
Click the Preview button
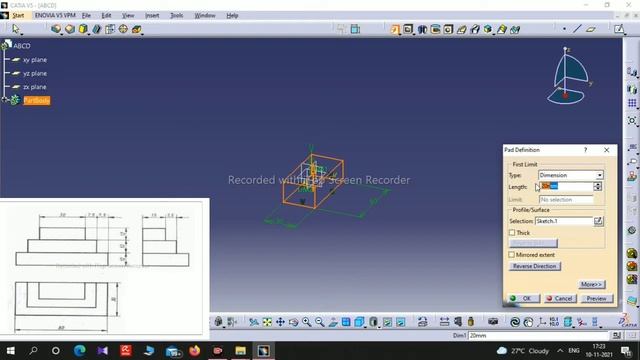click(x=596, y=298)
